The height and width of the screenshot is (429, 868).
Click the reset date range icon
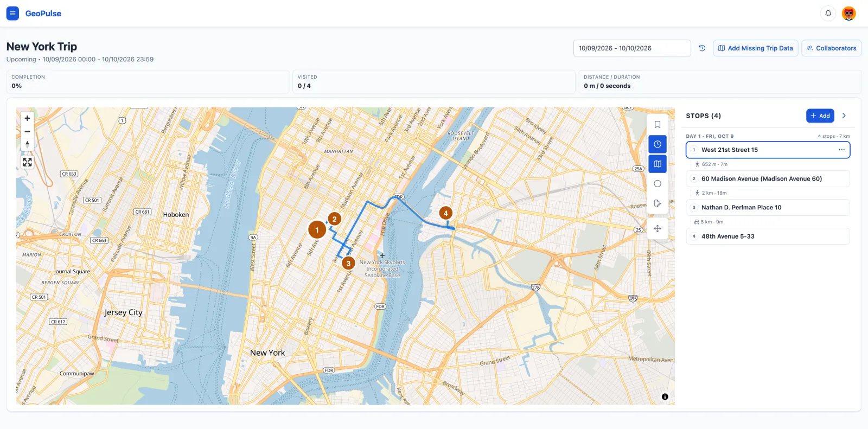click(702, 48)
